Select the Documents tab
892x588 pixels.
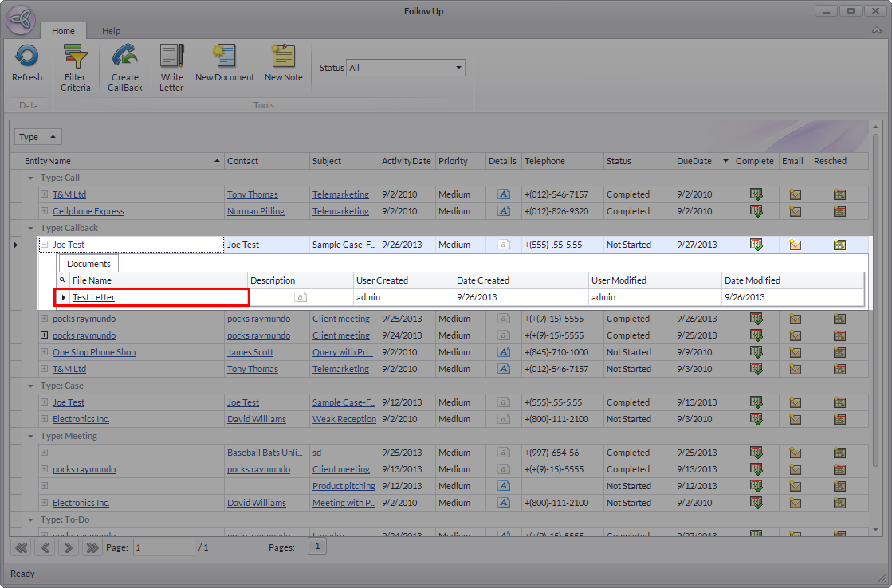coord(88,264)
